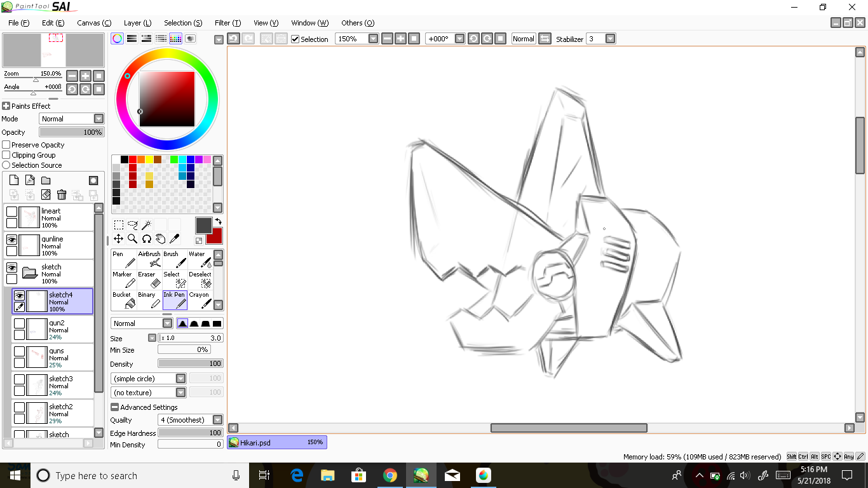Pick the Lasso selection tool
The image size is (868, 488).
pos(132,225)
